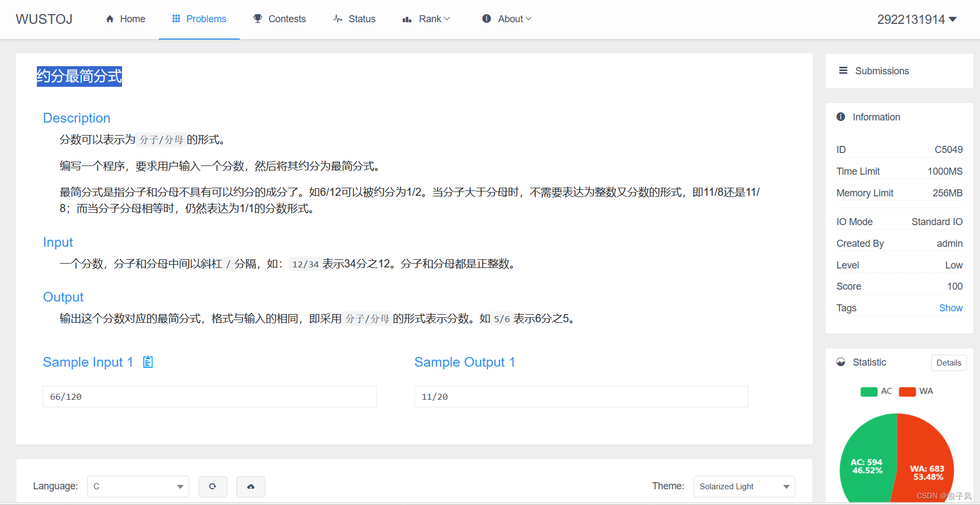Click the Status pulse icon

pyautogui.click(x=338, y=19)
